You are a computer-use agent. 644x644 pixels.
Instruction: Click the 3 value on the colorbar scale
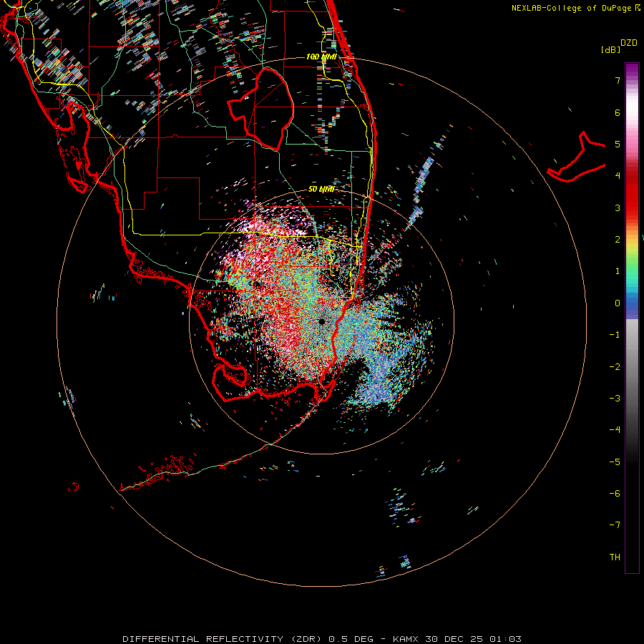pos(618,208)
